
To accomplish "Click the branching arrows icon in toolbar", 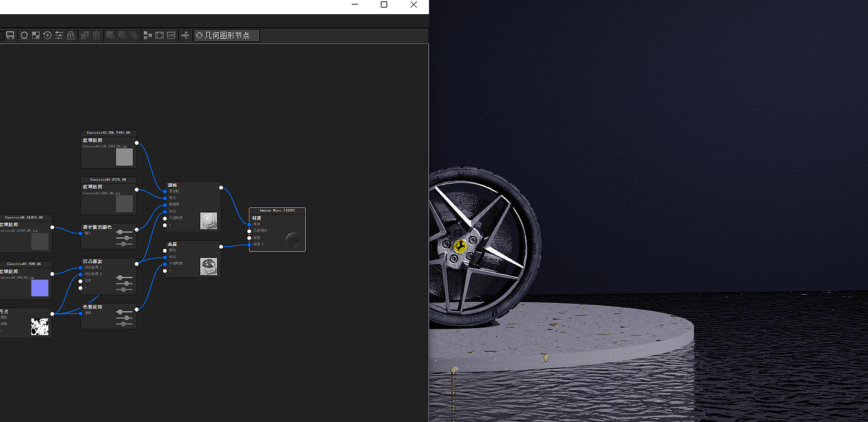I will click(185, 36).
